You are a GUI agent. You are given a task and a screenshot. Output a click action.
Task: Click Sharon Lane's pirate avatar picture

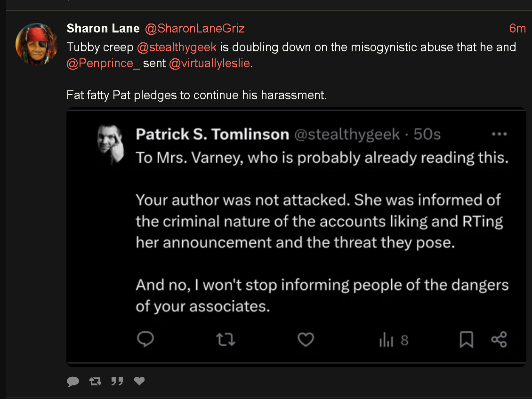pyautogui.click(x=36, y=44)
